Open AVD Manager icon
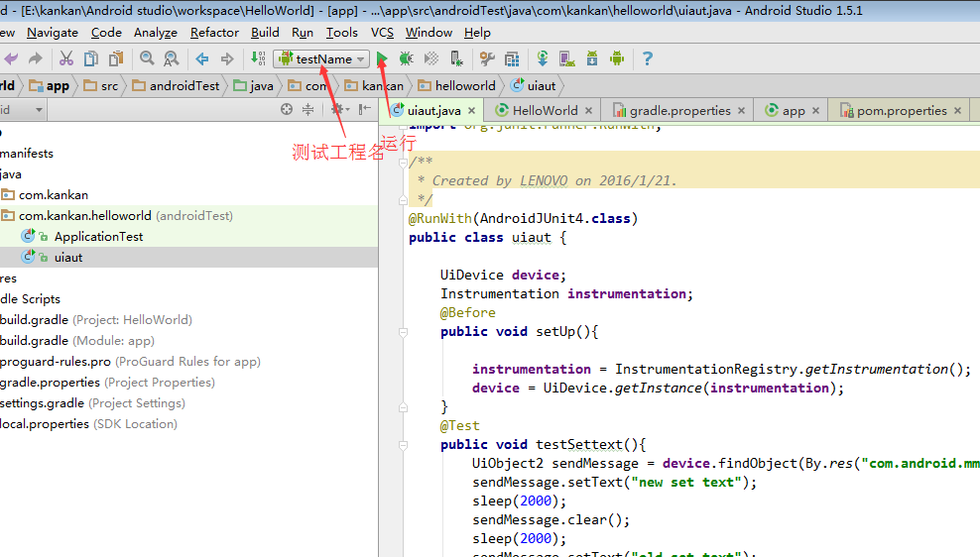980x557 pixels. [567, 58]
